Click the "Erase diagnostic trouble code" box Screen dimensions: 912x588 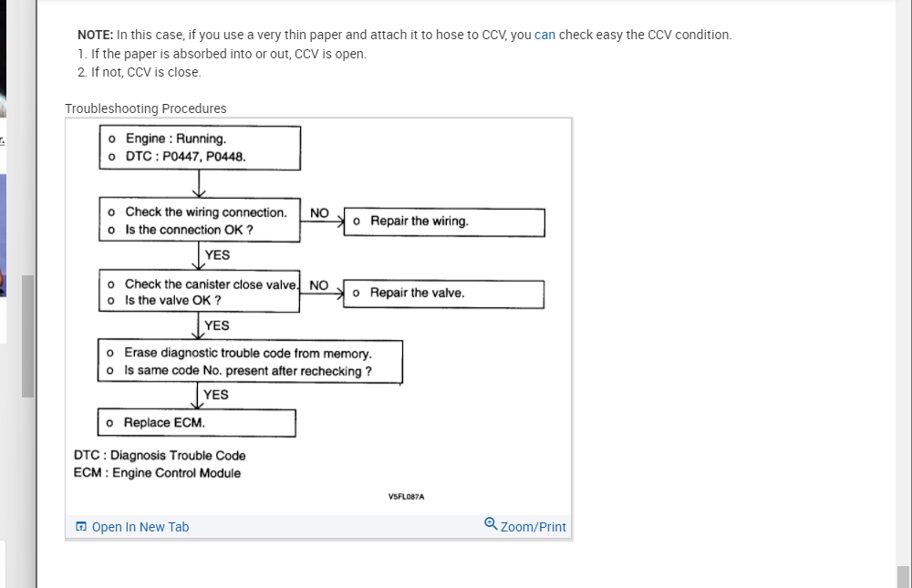(x=250, y=362)
